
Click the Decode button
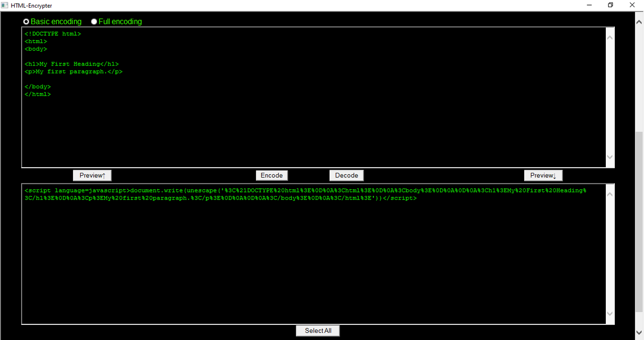(x=347, y=175)
